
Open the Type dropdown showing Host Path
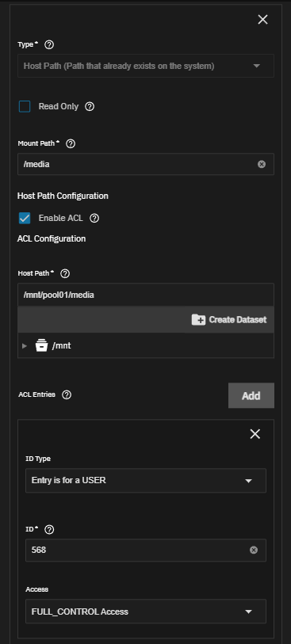146,66
